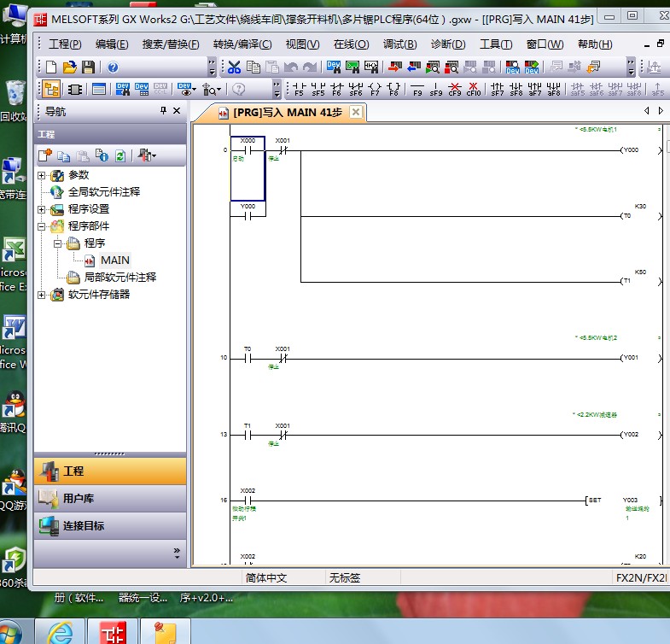Click new data icon in project panel
670x644 pixels.
(x=44, y=155)
